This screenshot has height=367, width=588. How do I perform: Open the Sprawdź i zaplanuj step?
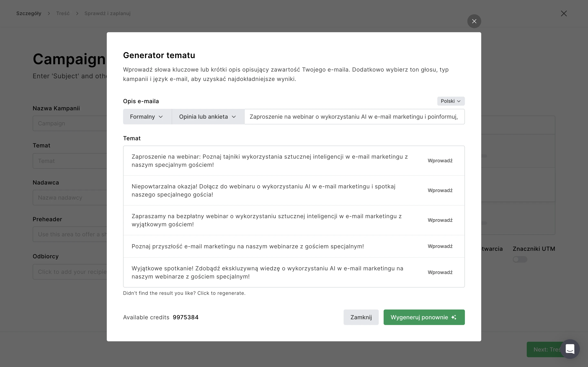pyautogui.click(x=107, y=14)
